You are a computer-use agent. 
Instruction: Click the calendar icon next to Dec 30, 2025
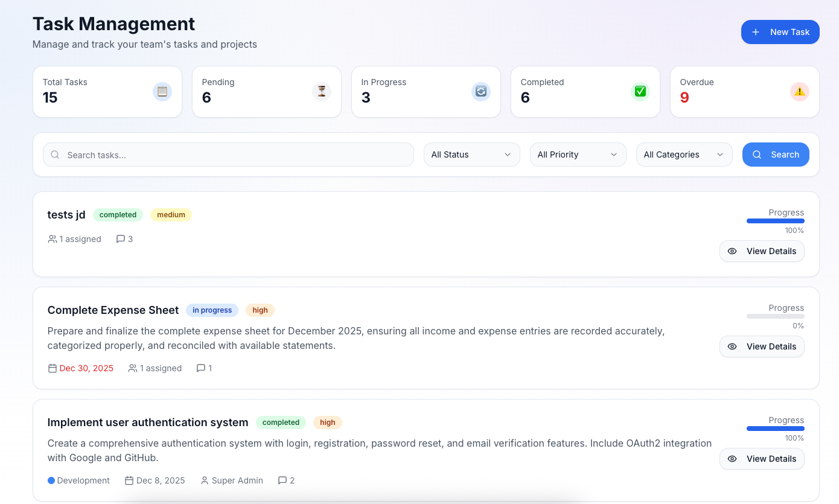(53, 368)
